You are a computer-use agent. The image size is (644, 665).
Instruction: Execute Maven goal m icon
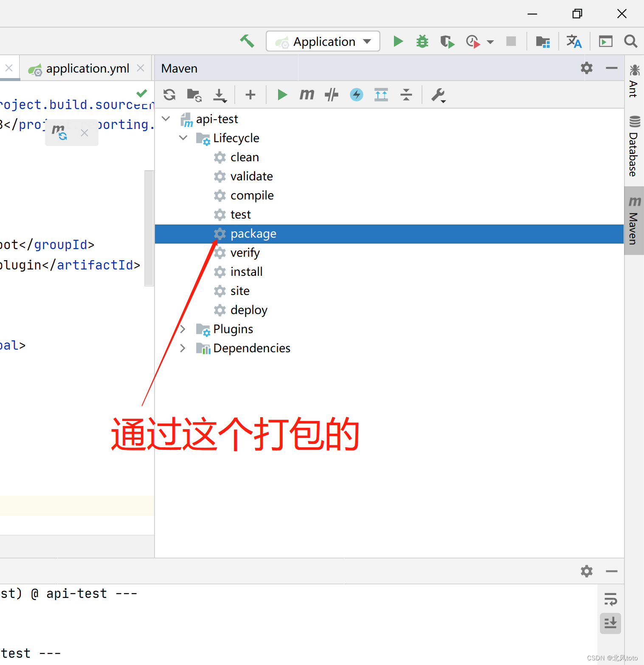307,94
